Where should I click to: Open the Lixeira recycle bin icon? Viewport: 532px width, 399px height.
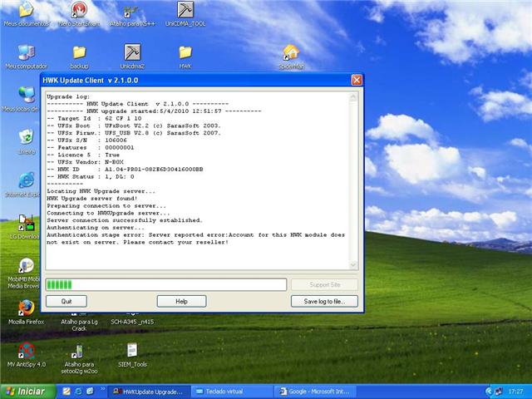click(x=27, y=142)
